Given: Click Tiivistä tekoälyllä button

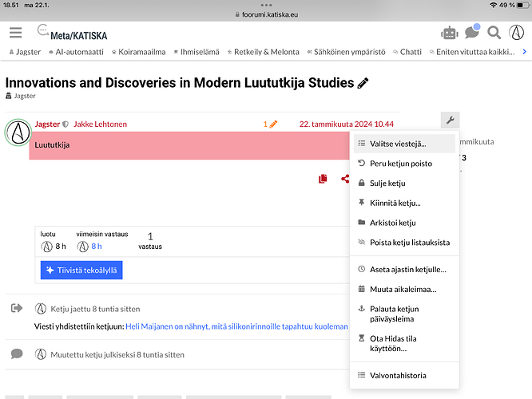Looking at the screenshot, I should click(x=81, y=271).
